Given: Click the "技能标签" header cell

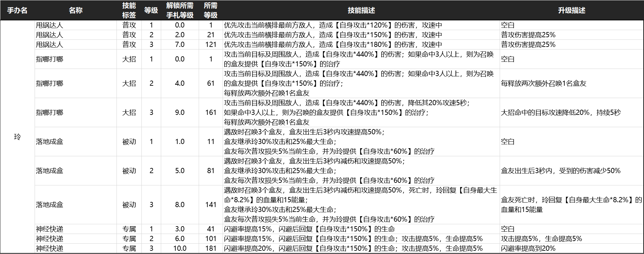Looking at the screenshot, I should 129,10.
